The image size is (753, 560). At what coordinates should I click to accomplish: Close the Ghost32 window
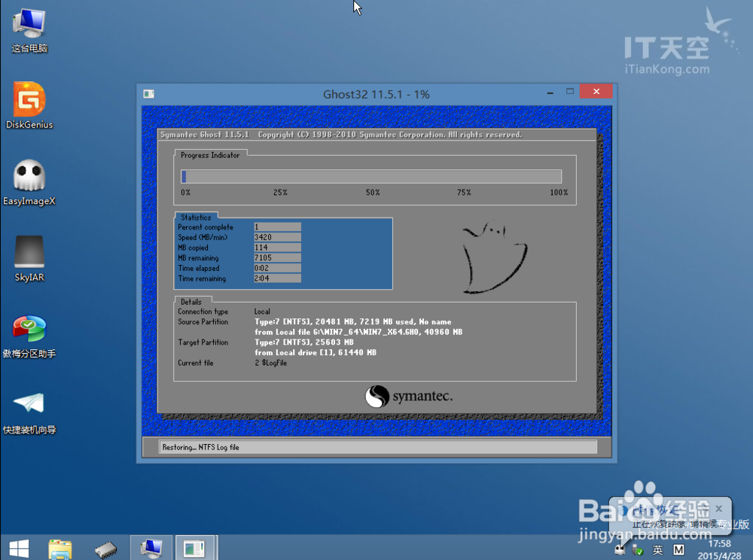[596, 91]
